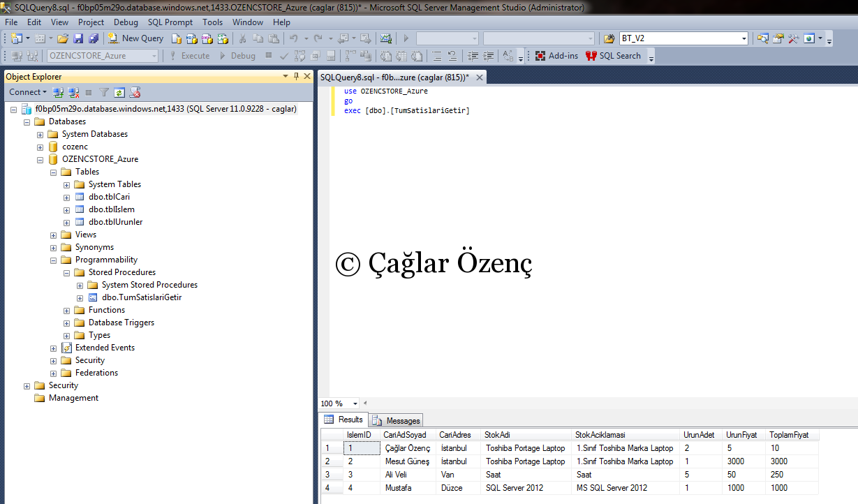
Task: Select dbo.tblUrunler table in tree
Action: [115, 222]
